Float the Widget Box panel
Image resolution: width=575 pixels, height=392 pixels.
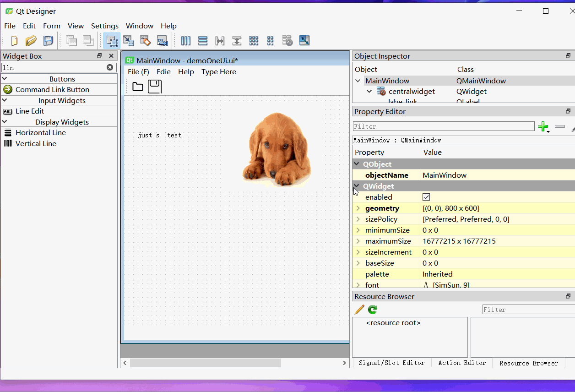tap(99, 56)
